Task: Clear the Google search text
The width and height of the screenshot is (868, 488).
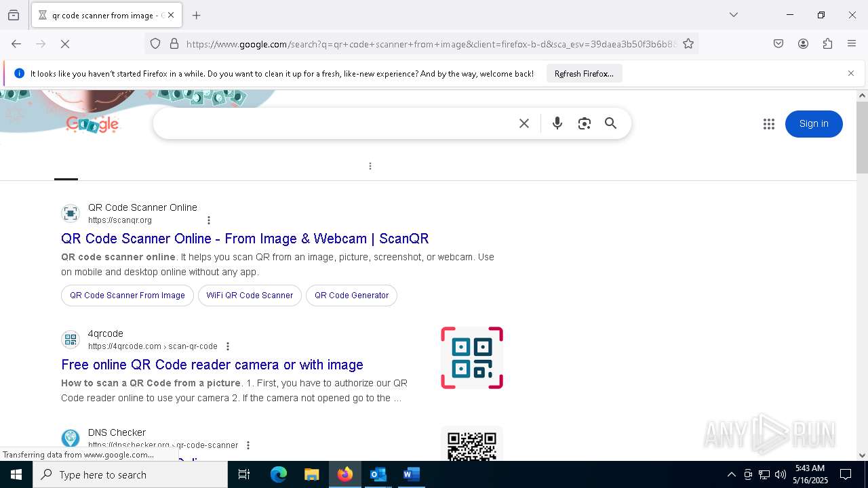Action: 524,123
